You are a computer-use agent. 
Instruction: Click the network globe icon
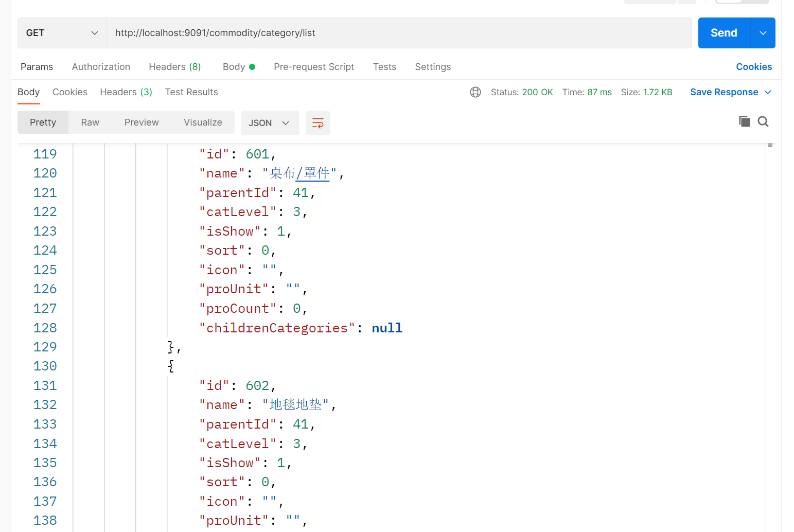coord(475,92)
